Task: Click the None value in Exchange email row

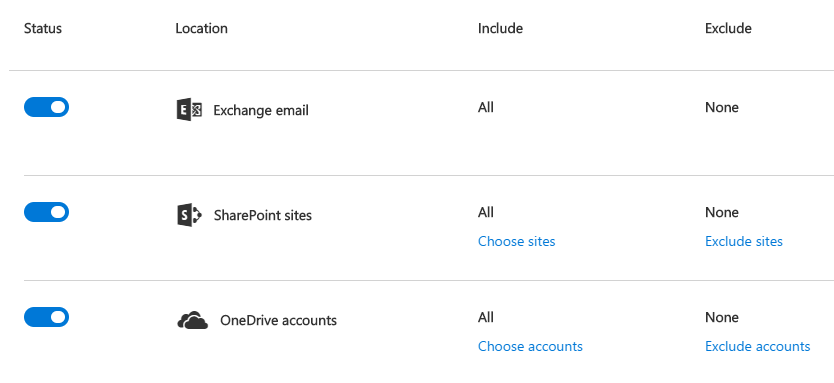Action: tap(722, 107)
